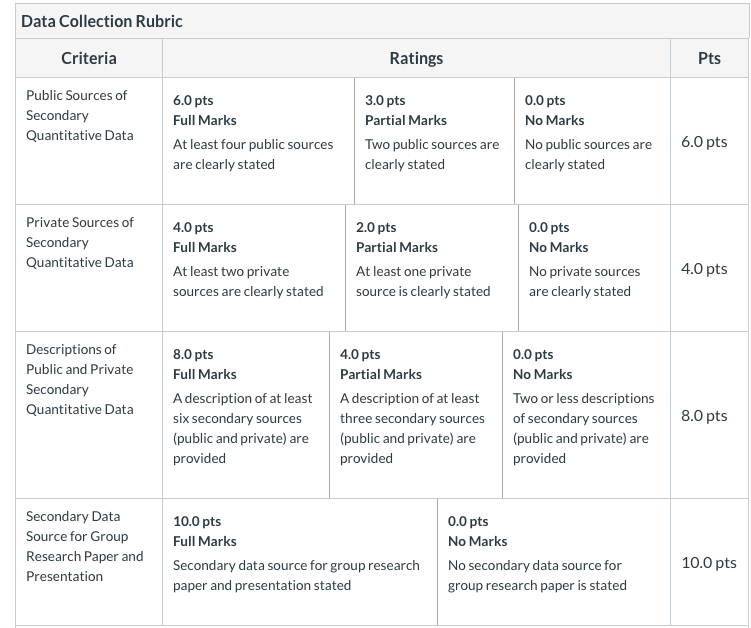Viewport: 751px width, 628px height.
Task: Choose 2.0 pts Partial Marks one private source
Action: [432, 268]
